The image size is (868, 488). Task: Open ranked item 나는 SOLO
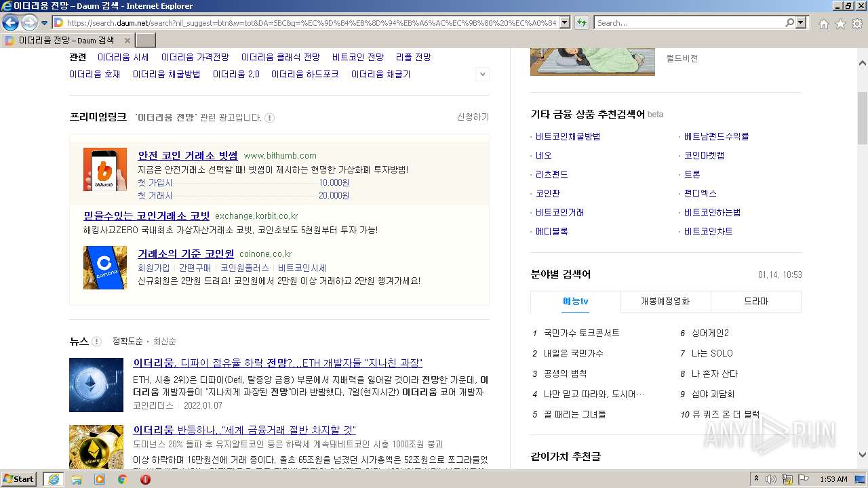pos(712,353)
